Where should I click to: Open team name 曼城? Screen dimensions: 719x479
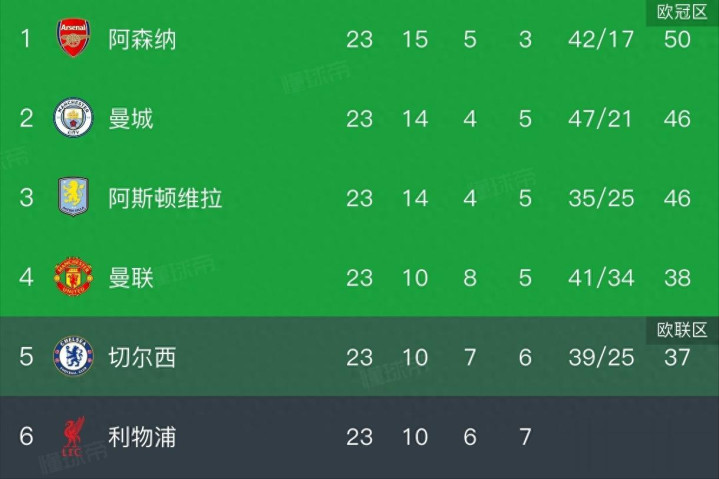click(x=131, y=118)
